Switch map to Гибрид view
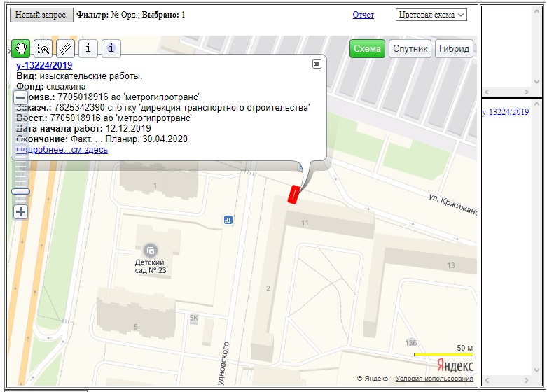 [x=455, y=48]
